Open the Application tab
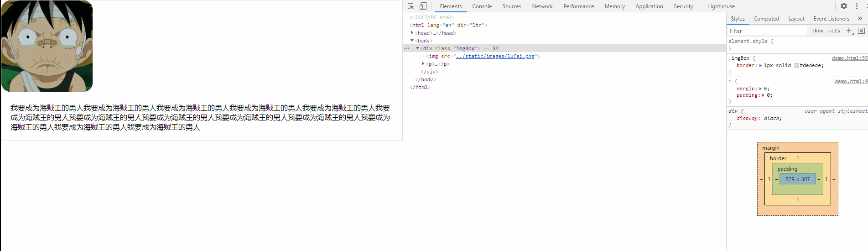This screenshot has width=868, height=251. pyautogui.click(x=649, y=6)
